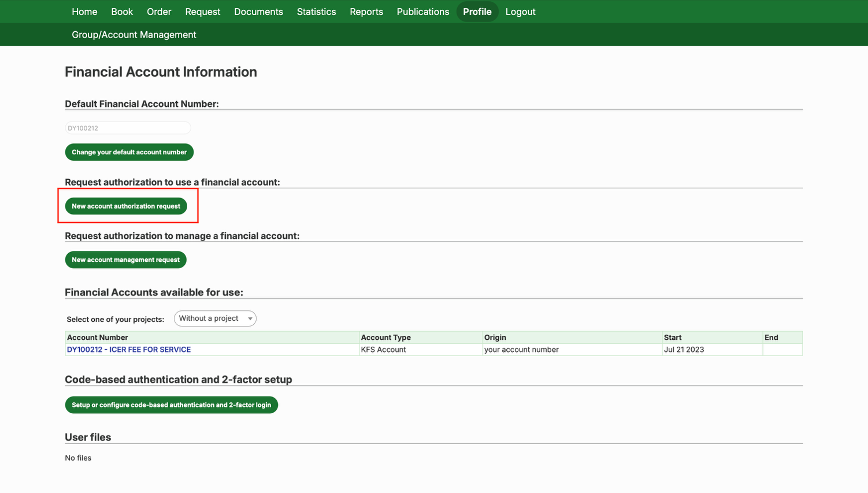Open the Reports menu item
Screen dimensions: 868x493
pyautogui.click(x=366, y=12)
